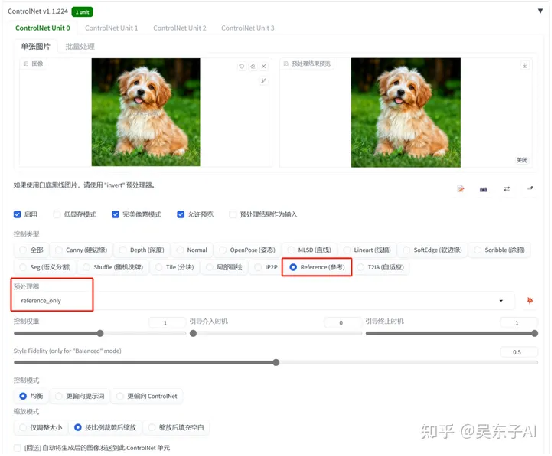Viewport: 552px width, 456px height.
Task: Click the Style Fidelity slider handle
Action: coord(276,362)
